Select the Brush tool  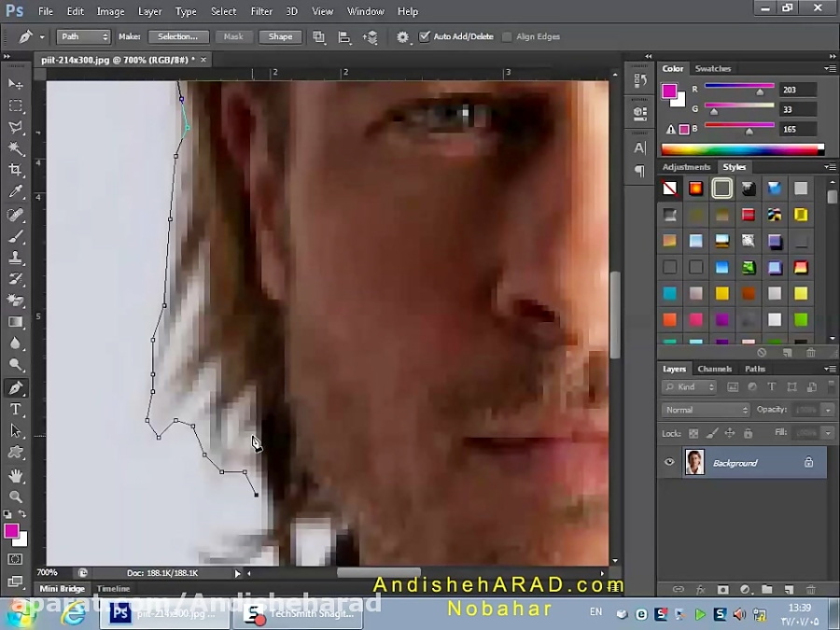(x=16, y=236)
